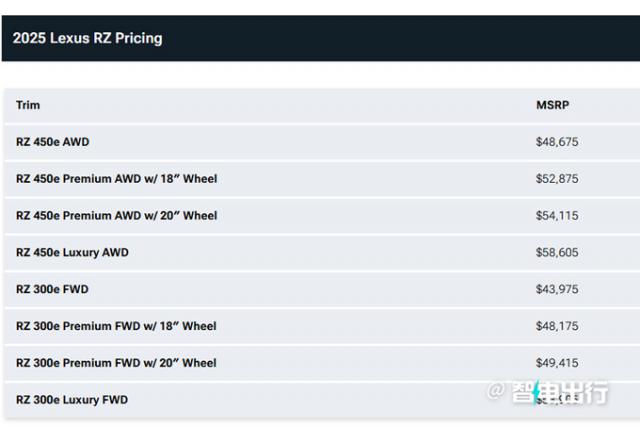Click the $54,115 price cell
Image resolution: width=640 pixels, height=427 pixels.
point(557,215)
